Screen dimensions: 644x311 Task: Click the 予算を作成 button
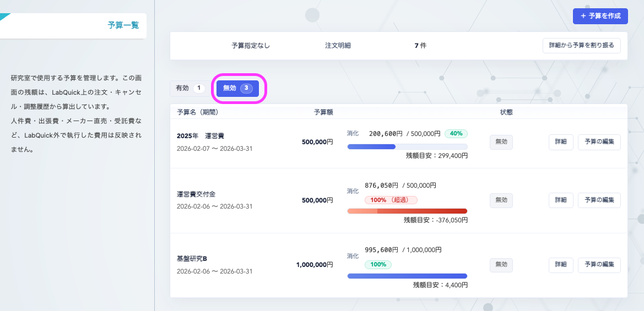coord(600,16)
